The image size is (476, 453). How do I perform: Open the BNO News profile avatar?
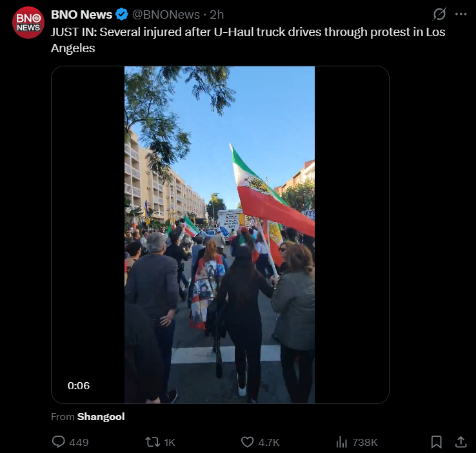[x=28, y=23]
